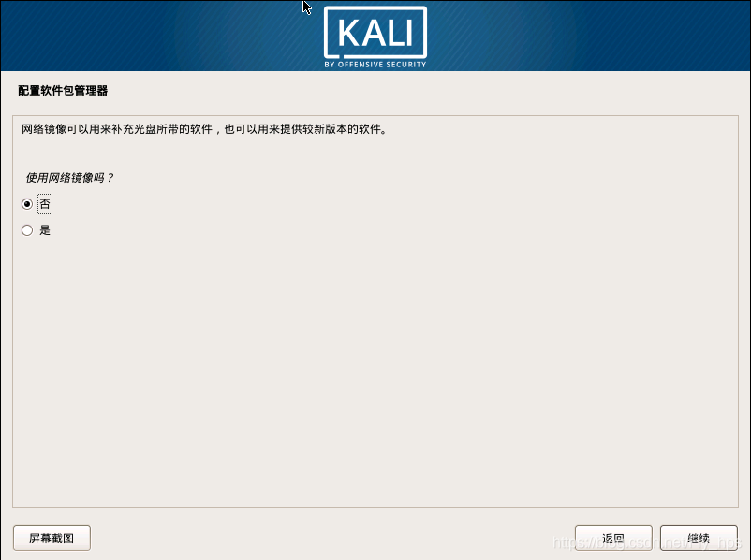Go back using the 返回 button
The image size is (751, 560).
(x=613, y=538)
